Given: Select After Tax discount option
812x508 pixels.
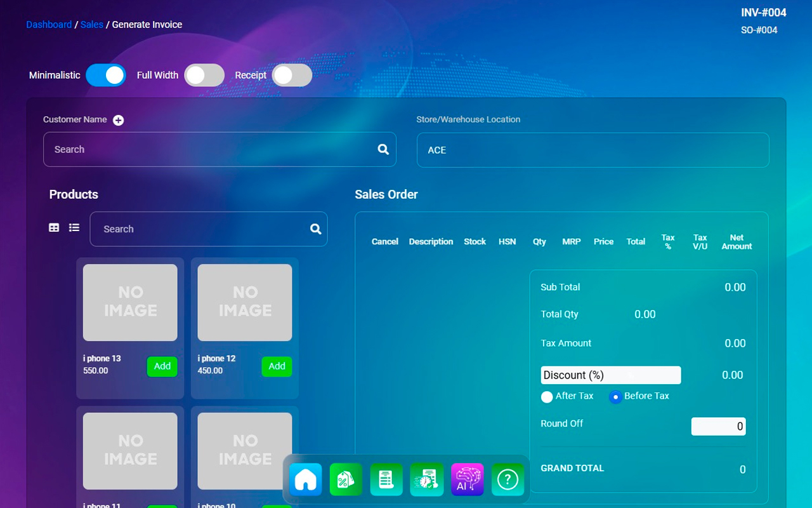Looking at the screenshot, I should 547,397.
